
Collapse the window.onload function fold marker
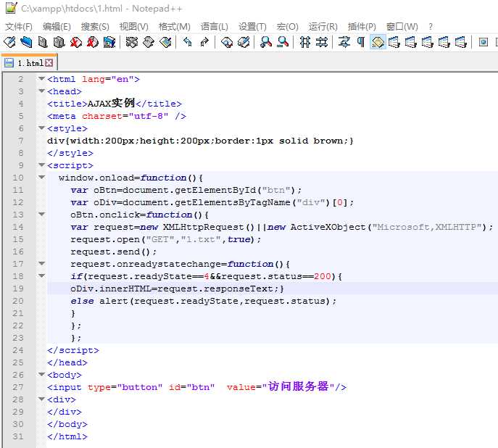click(x=41, y=177)
